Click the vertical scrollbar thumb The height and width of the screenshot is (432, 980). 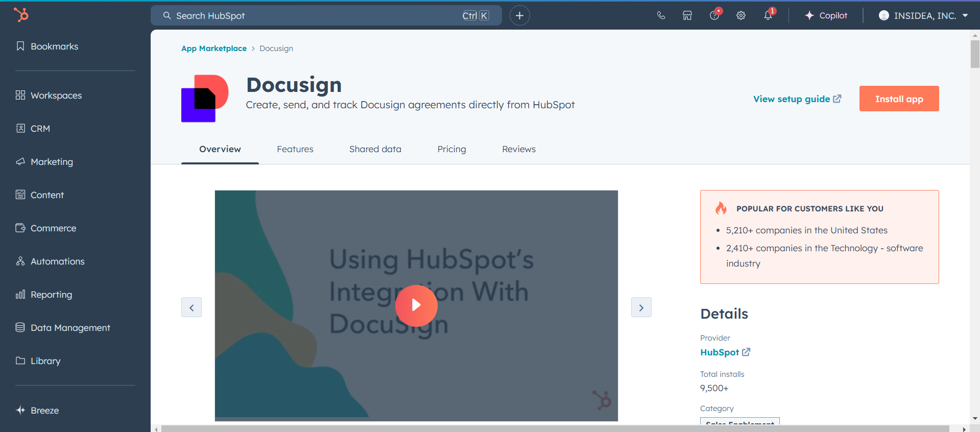point(975,54)
